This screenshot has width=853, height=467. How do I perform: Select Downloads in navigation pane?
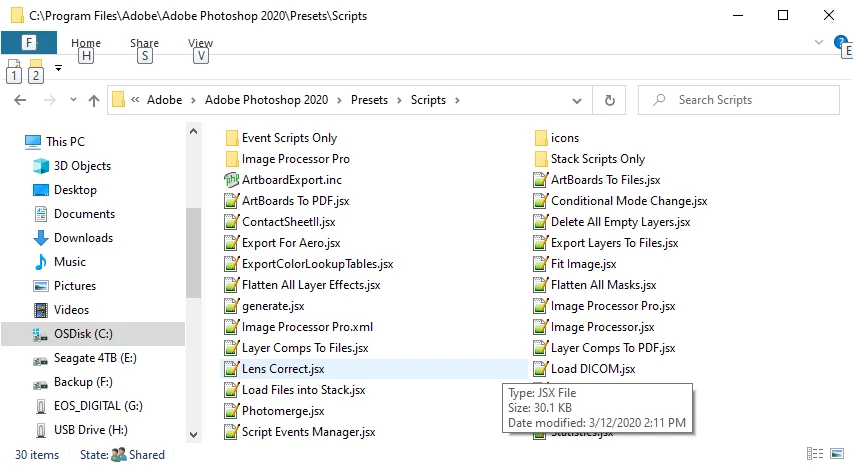pyautogui.click(x=83, y=238)
